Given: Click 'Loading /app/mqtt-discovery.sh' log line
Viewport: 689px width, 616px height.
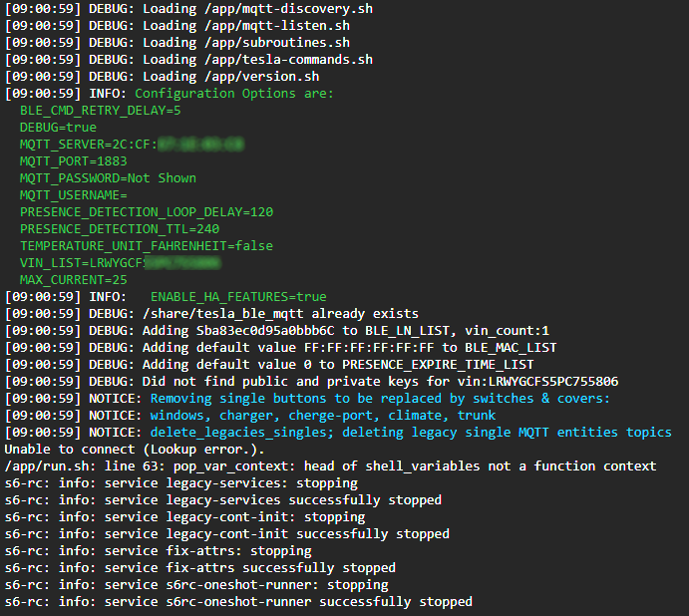Looking at the screenshot, I should click(188, 9).
